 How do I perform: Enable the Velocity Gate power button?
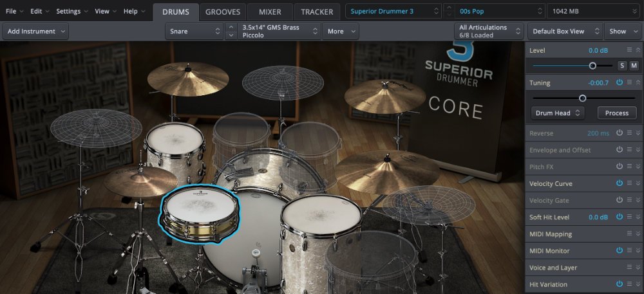tap(620, 200)
